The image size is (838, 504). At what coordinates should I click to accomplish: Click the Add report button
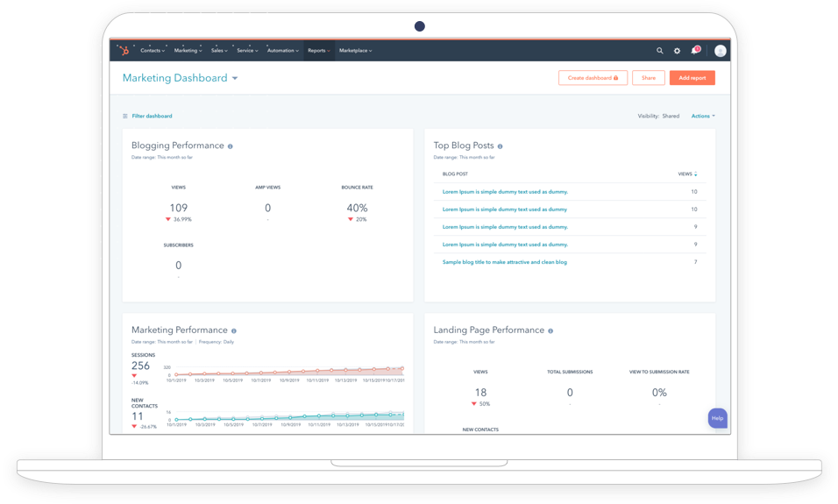pos(692,78)
